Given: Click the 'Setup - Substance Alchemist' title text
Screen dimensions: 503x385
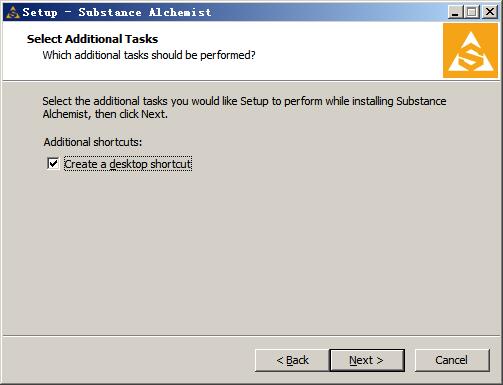Looking at the screenshot, I should click(117, 12).
